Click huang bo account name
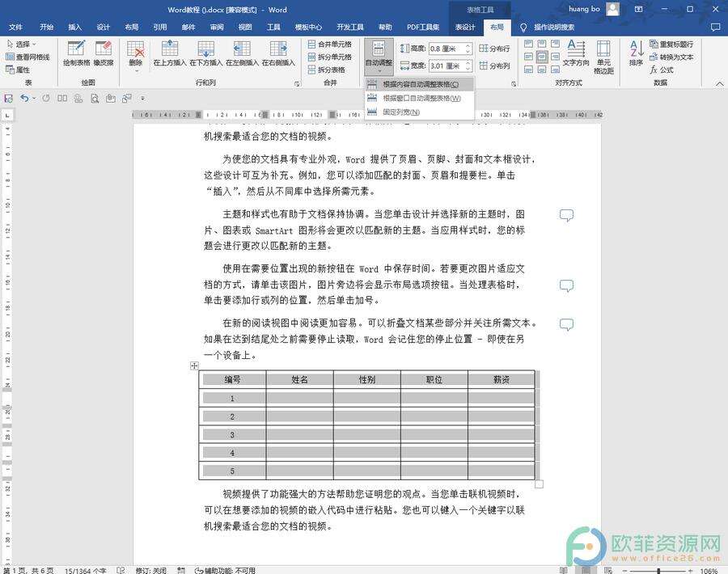The image size is (728, 574). (x=584, y=9)
